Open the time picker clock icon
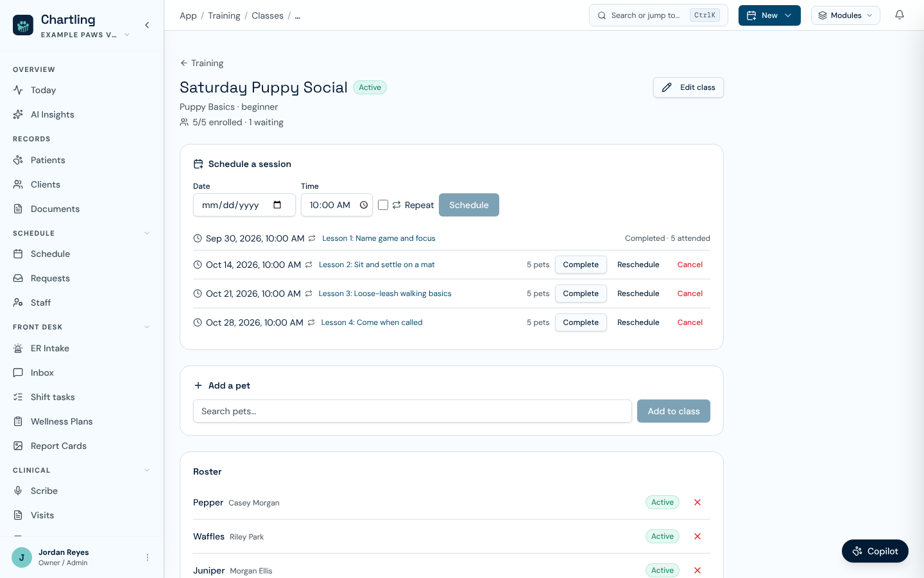This screenshot has width=924, height=578. (x=364, y=205)
